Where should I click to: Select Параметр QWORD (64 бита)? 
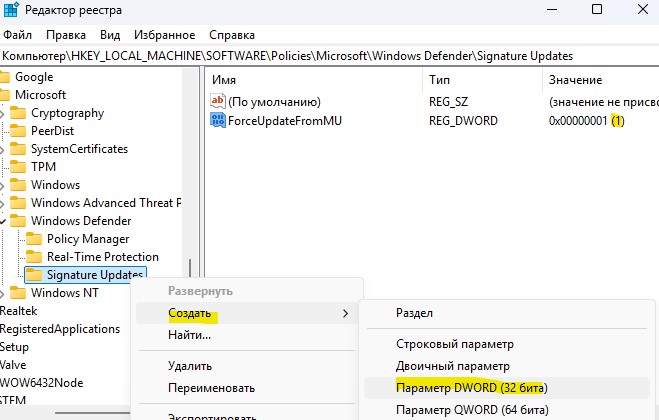(x=506, y=409)
